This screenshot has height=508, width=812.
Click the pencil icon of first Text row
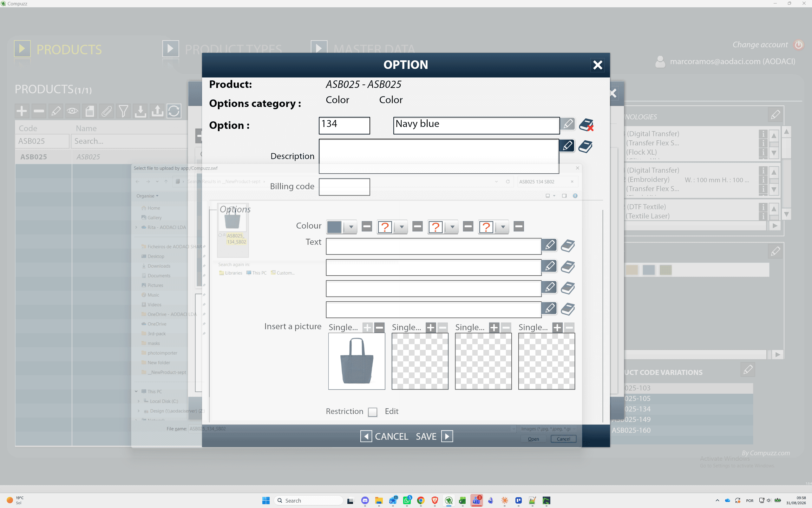click(550, 245)
